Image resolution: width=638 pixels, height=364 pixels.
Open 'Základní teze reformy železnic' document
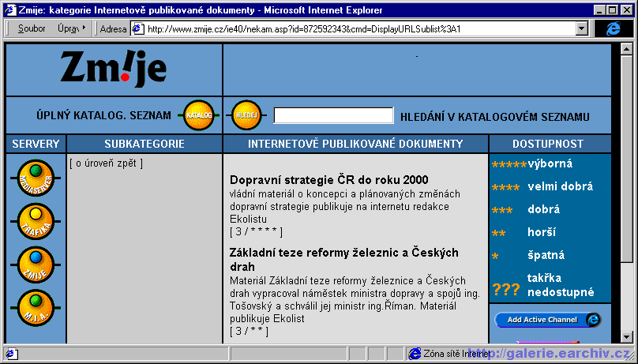(x=343, y=260)
